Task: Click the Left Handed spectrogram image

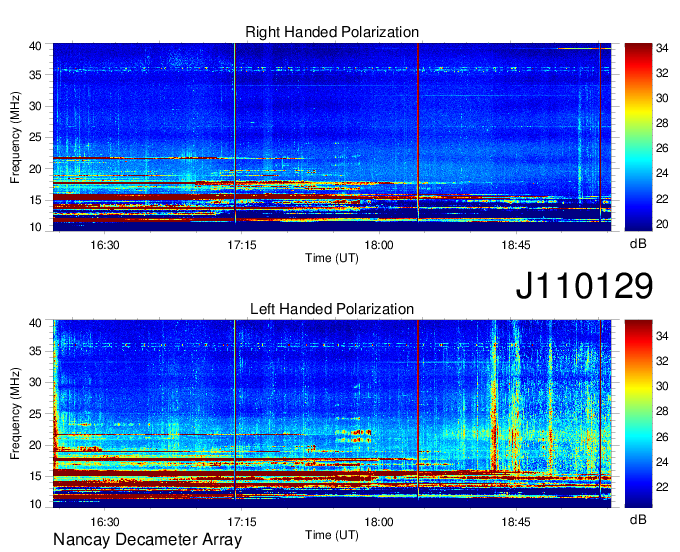Action: tap(332, 414)
